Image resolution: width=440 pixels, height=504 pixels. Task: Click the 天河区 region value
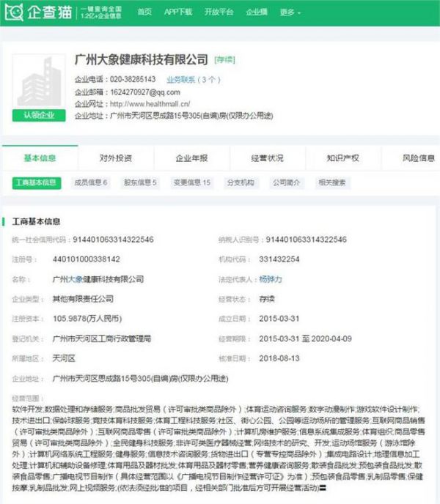pyautogui.click(x=64, y=358)
